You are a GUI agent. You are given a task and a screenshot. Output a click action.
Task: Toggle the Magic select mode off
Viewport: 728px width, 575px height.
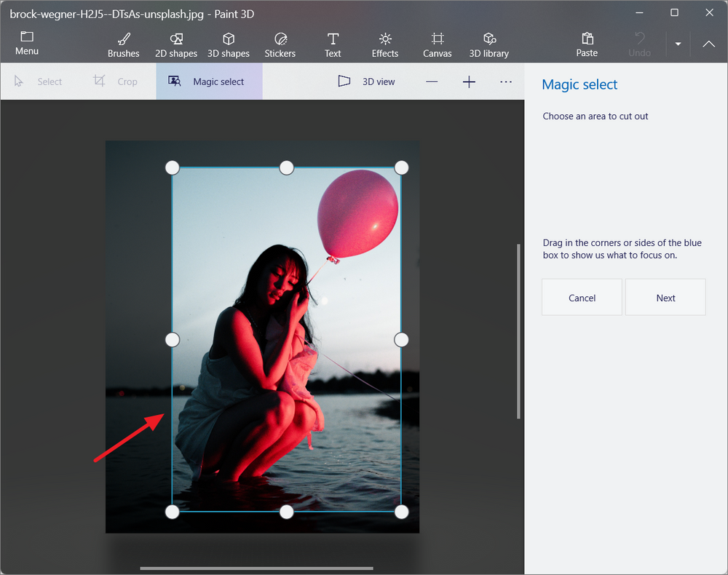(x=209, y=81)
